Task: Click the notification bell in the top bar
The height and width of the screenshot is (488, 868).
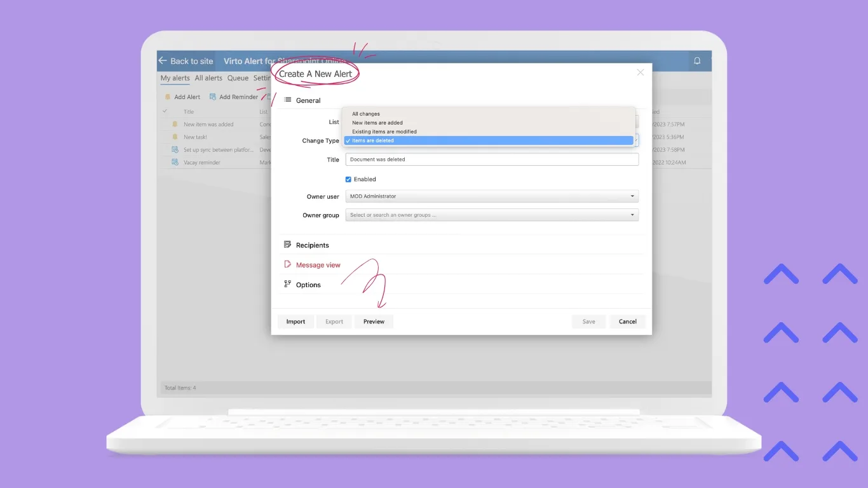Action: [x=697, y=60]
